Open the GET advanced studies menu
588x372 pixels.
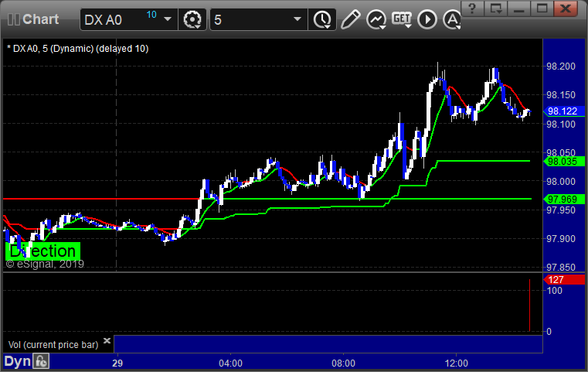pyautogui.click(x=402, y=19)
